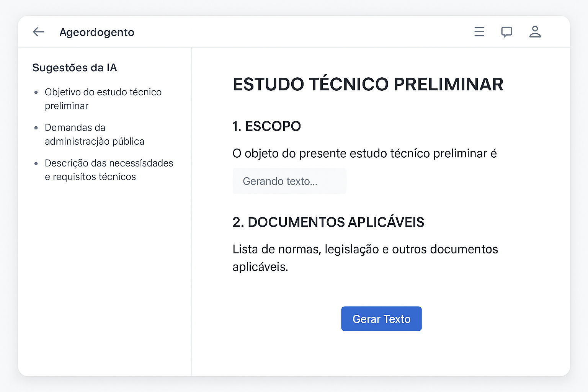The height and width of the screenshot is (392, 588).
Task: Click the left-pointing arrow beside Ageordogento
Action: point(38,32)
